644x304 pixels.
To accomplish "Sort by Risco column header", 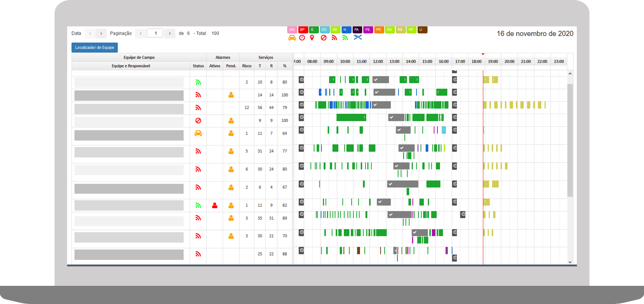I will (x=246, y=66).
